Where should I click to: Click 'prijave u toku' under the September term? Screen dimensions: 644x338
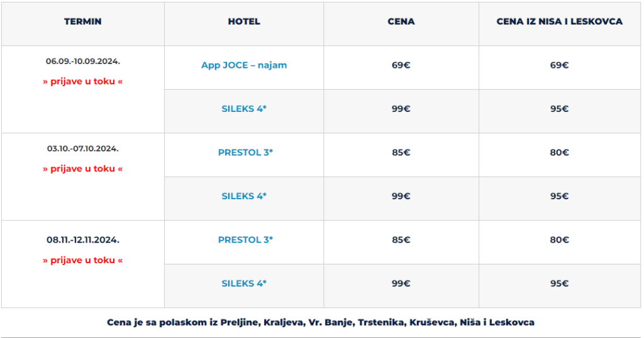click(x=82, y=82)
